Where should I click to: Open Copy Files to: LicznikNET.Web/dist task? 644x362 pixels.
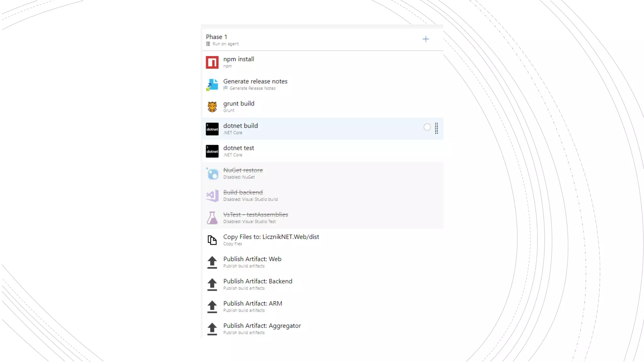point(271,237)
